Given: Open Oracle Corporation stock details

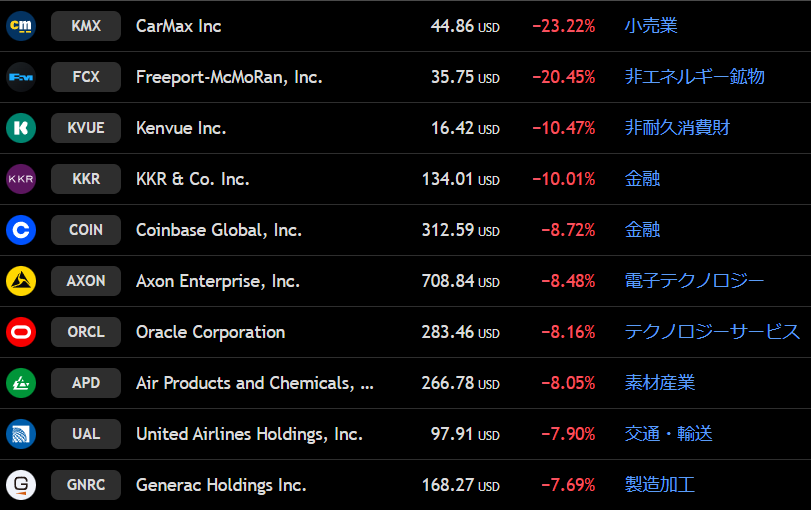Looking at the screenshot, I should (210, 332).
